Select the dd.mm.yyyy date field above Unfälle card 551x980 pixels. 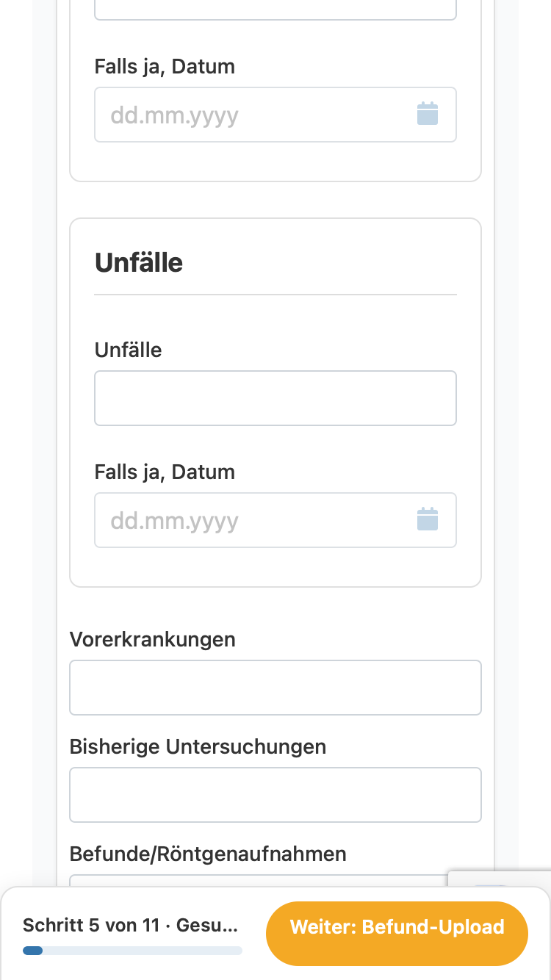click(x=275, y=115)
